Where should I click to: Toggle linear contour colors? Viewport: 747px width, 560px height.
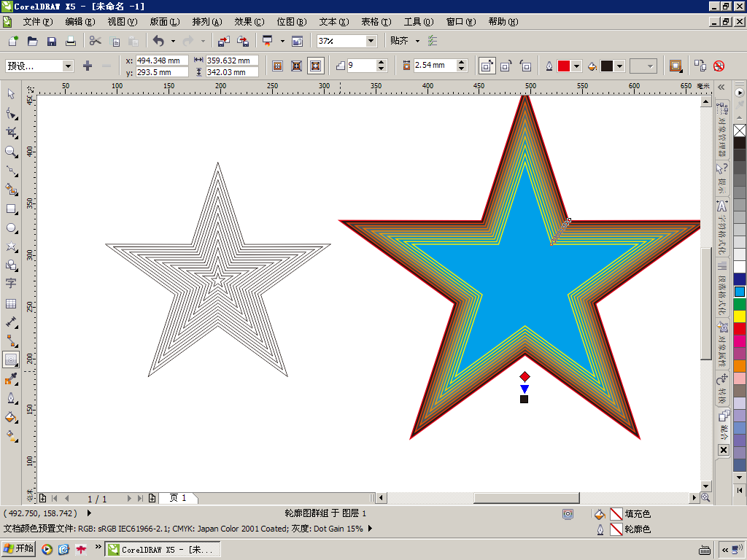click(x=487, y=66)
